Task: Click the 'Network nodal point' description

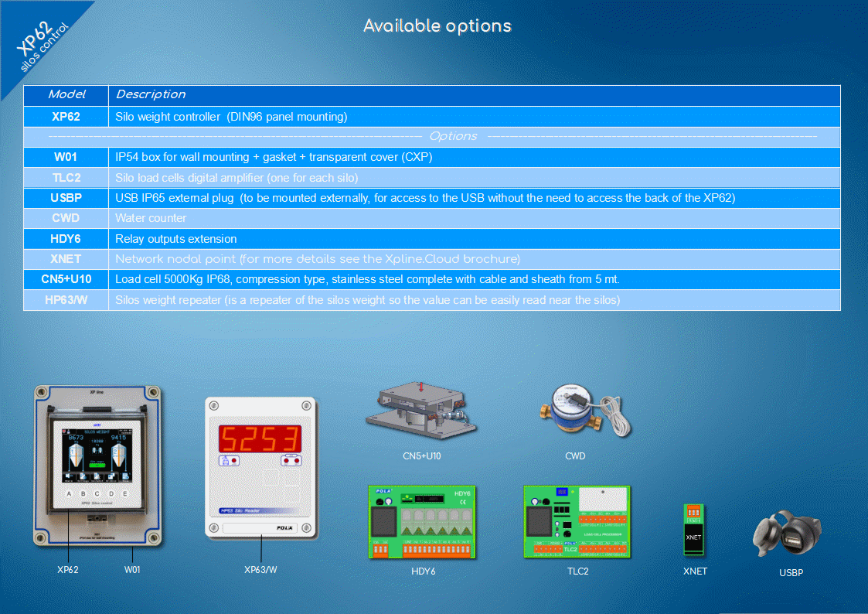Action: click(318, 259)
